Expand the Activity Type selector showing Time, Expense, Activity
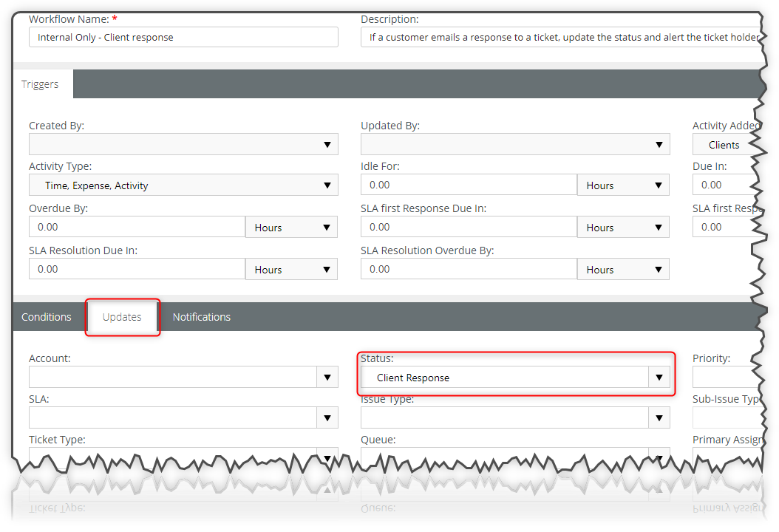 (x=327, y=185)
